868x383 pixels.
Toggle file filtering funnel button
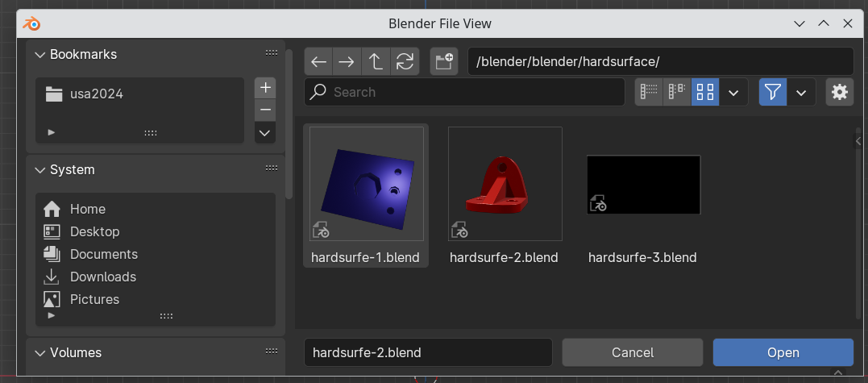(773, 92)
